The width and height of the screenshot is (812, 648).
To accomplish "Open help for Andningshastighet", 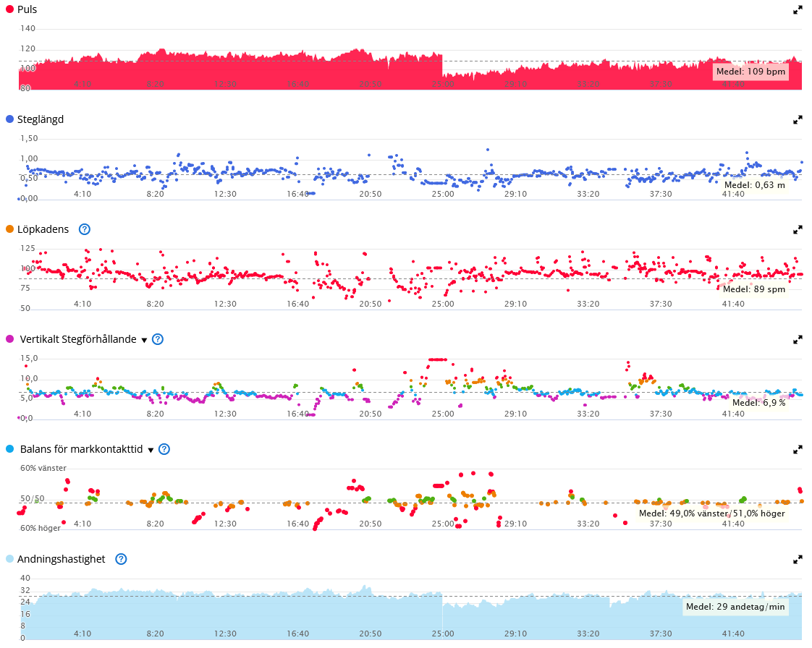I will coord(121,559).
